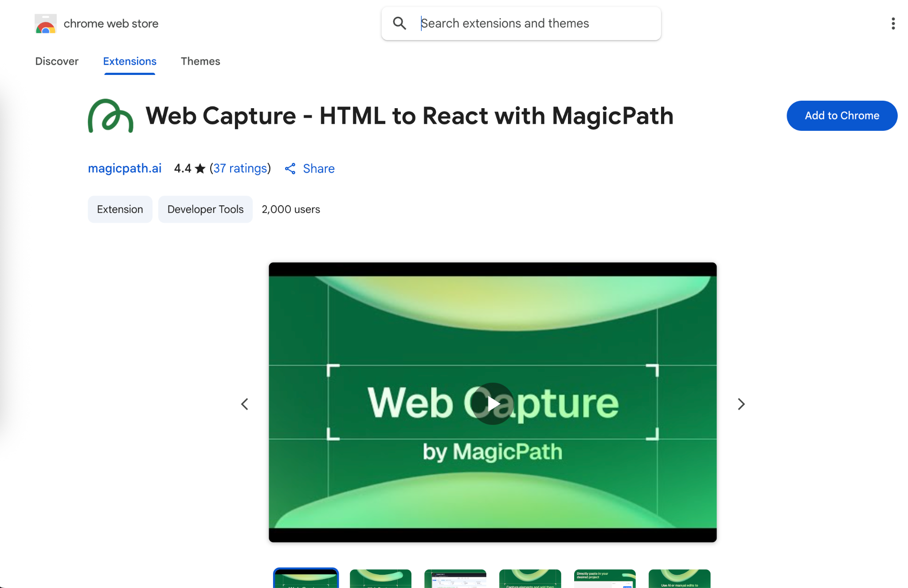The image size is (908, 588).
Task: Click the share icon next to Share
Action: [290, 169]
